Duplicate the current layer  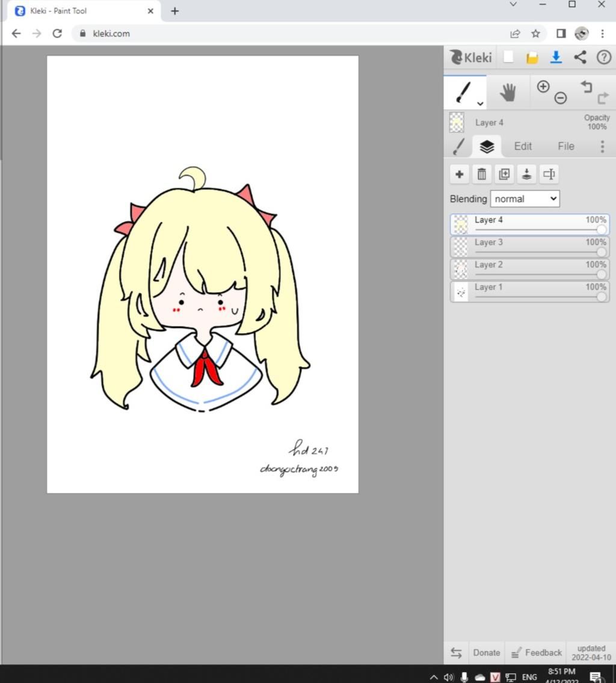504,174
